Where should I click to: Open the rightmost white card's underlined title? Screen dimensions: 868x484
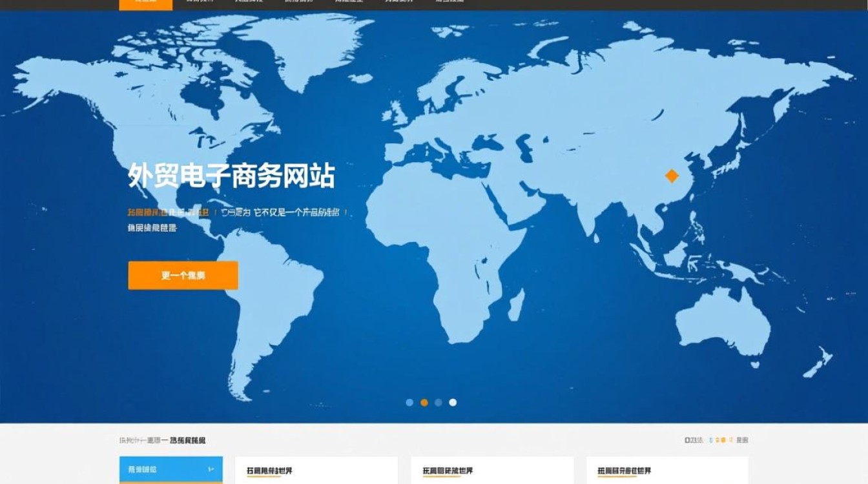[624, 471]
